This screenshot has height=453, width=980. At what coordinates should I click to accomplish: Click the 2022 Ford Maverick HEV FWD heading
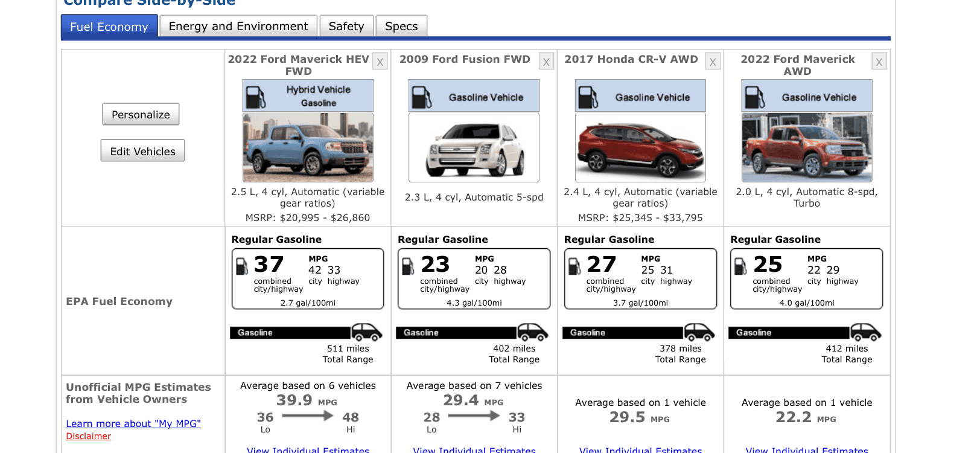click(298, 65)
